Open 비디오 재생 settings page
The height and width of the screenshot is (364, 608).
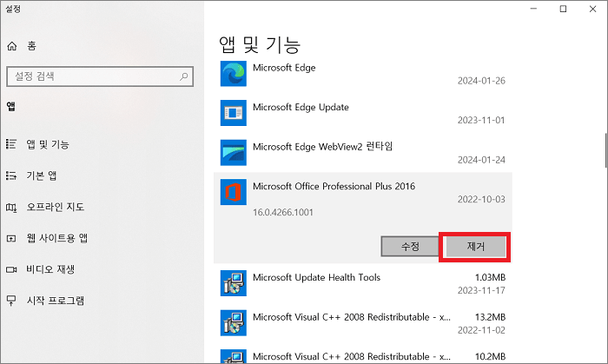(x=50, y=269)
